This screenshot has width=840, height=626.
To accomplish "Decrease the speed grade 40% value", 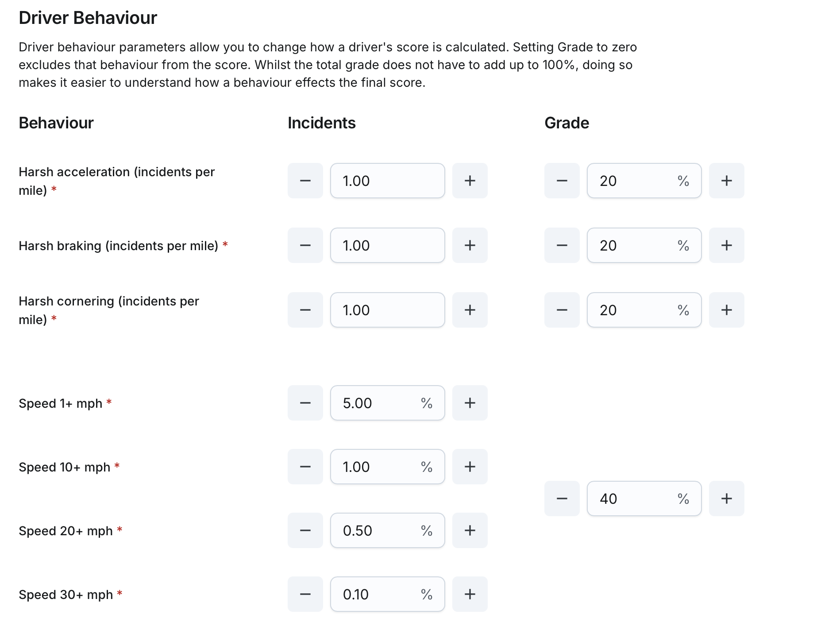I will (x=562, y=498).
